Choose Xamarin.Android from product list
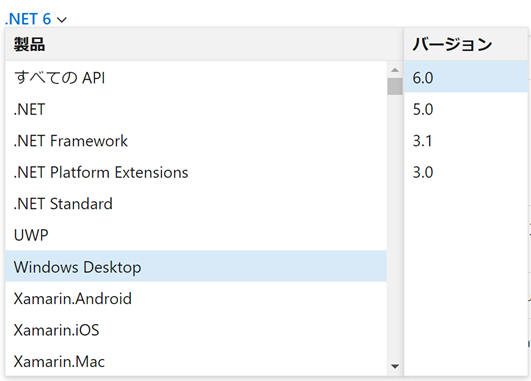 pos(196,298)
